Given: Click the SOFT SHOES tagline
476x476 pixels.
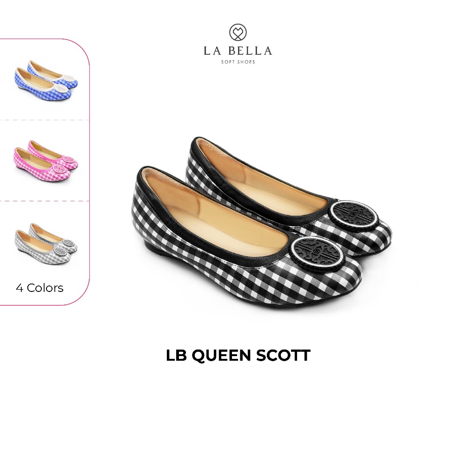Looking at the screenshot, I should point(238,62).
